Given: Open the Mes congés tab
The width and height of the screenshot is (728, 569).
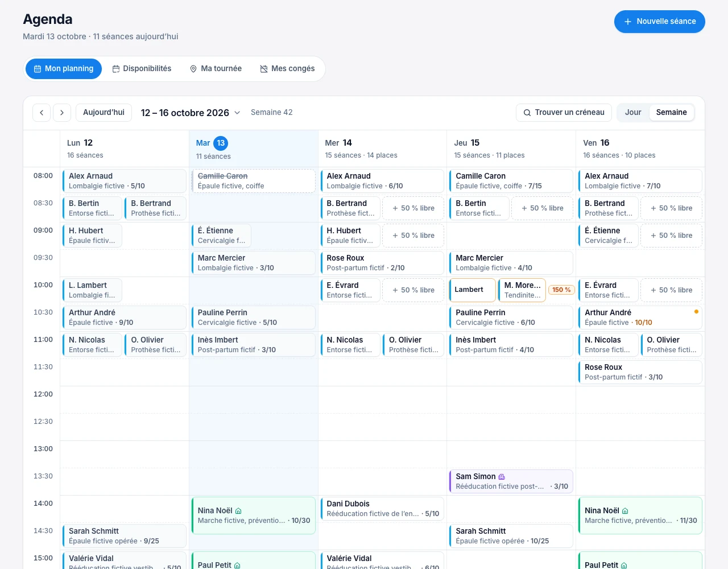Looking at the screenshot, I should (287, 69).
